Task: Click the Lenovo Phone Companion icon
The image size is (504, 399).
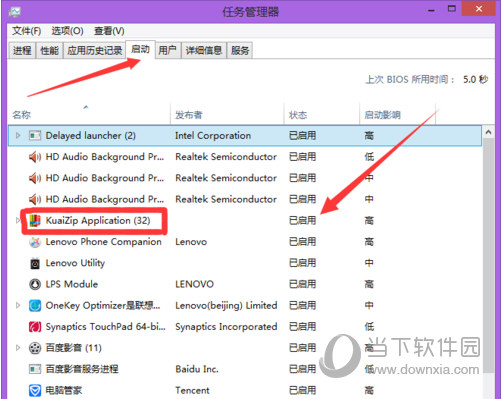Action: (35, 242)
